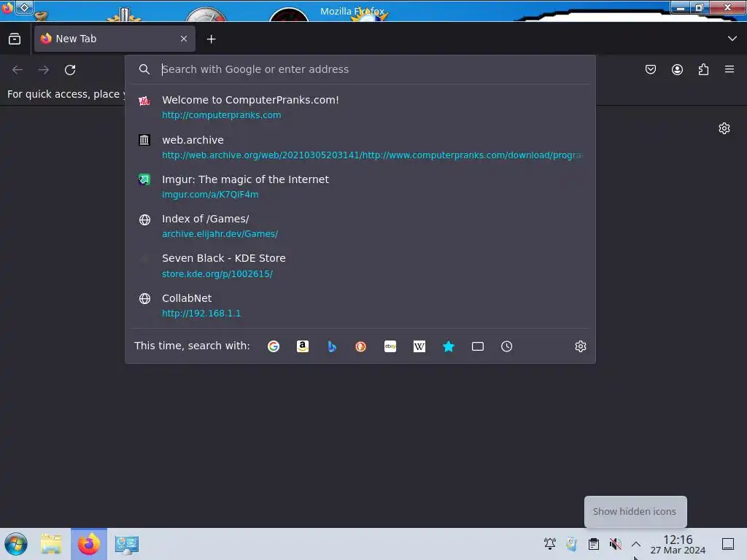Open a new tab with plus button
Image resolution: width=747 pixels, height=560 pixels.
click(211, 39)
